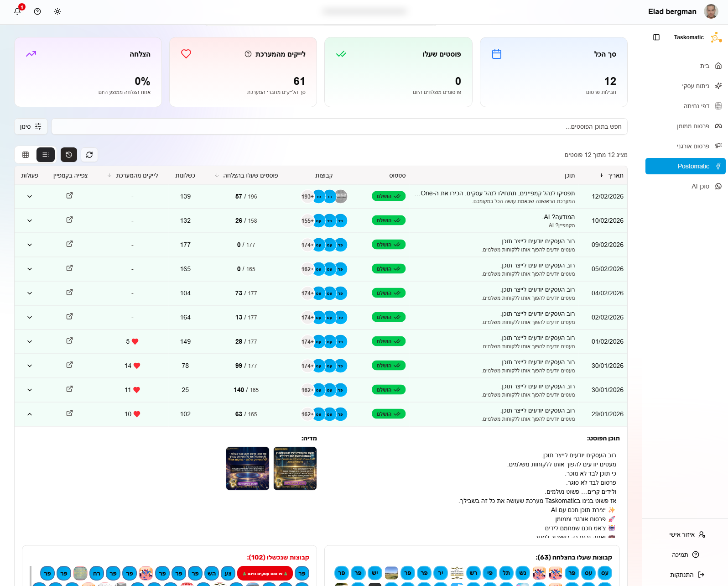Click the notifications bell icon
The image size is (728, 586).
(17, 11)
